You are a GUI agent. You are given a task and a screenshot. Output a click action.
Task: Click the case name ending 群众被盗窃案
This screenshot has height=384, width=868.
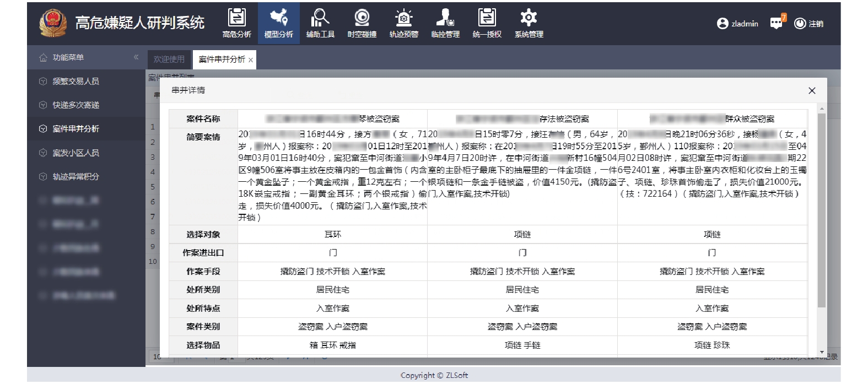pyautogui.click(x=712, y=118)
